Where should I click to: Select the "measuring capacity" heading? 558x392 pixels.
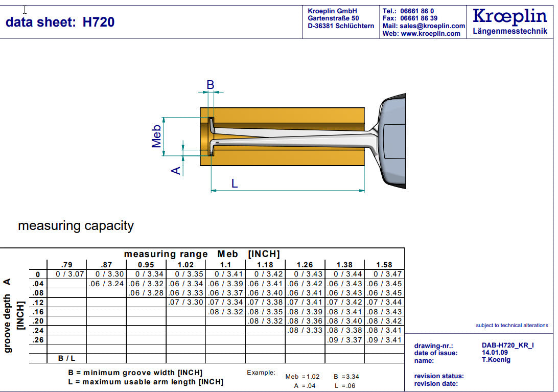pyautogui.click(x=76, y=225)
